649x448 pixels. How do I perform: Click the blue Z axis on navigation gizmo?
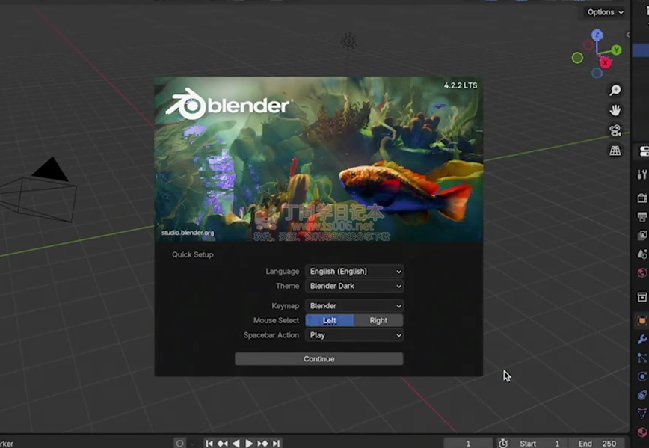click(597, 35)
